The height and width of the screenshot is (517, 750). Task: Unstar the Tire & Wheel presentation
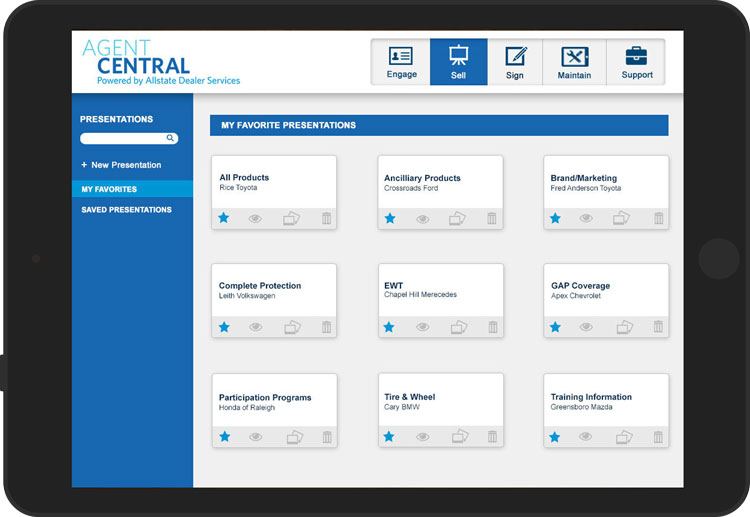[389, 437]
